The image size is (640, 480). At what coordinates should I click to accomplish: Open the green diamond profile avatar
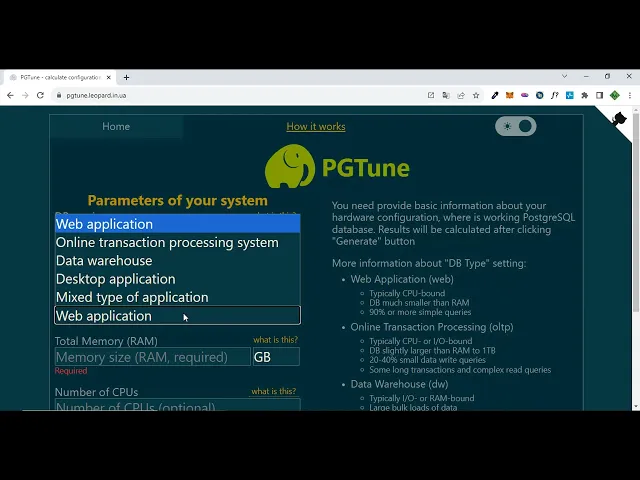point(615,95)
